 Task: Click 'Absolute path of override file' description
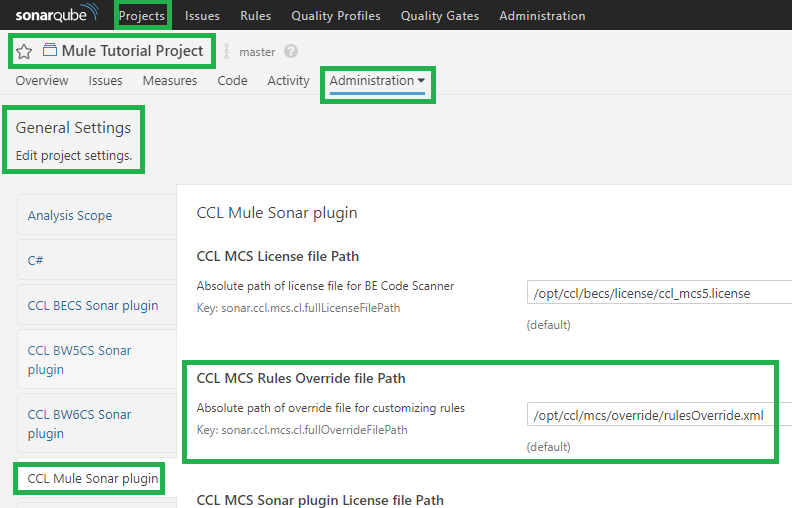[x=331, y=408]
